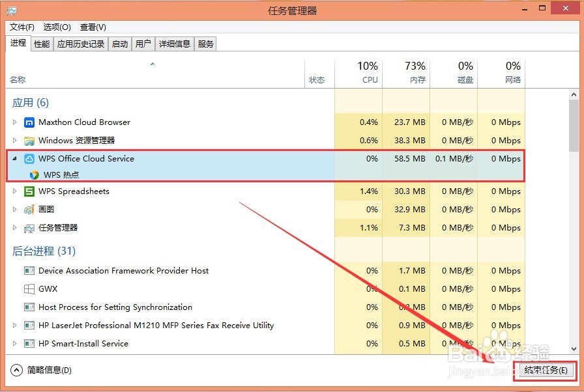This screenshot has width=584, height=392.
Task: Click the scrollbar down arrow
Action: (574, 349)
